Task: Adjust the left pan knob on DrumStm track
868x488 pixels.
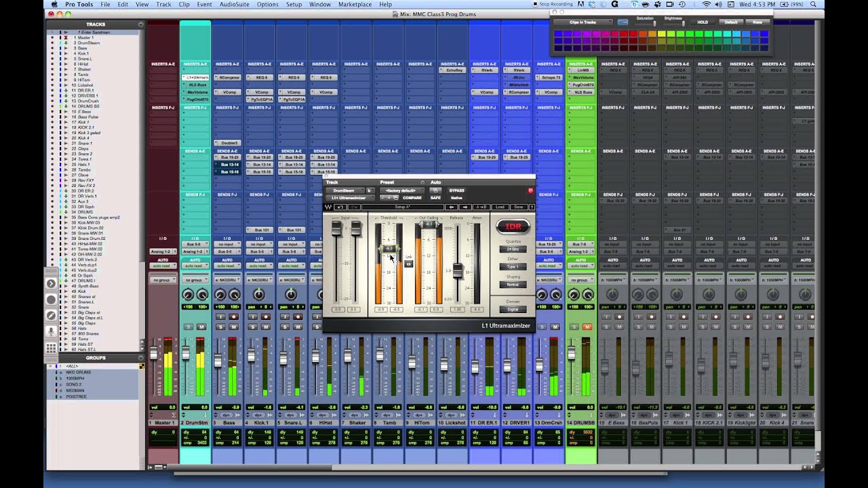Action: [x=189, y=295]
